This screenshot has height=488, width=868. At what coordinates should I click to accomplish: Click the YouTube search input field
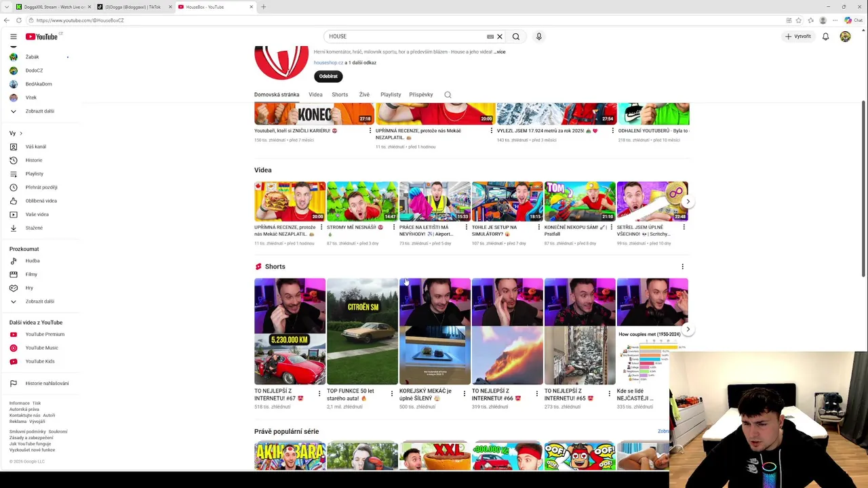405,37
